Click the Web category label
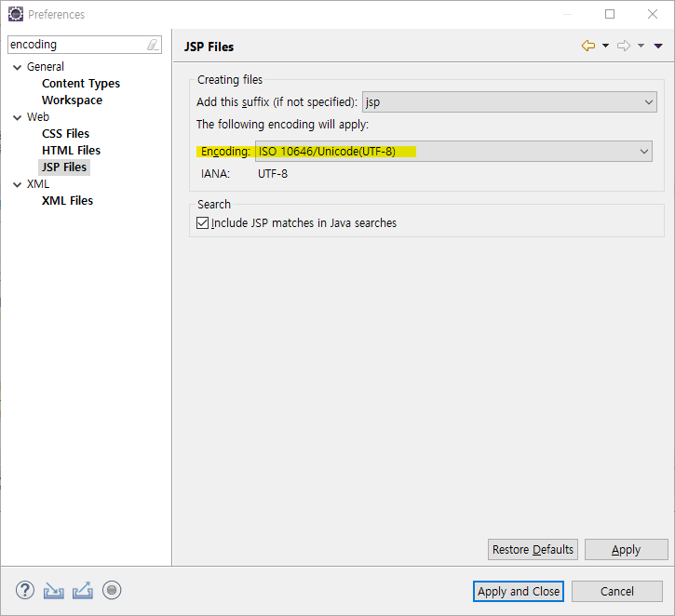 (x=38, y=117)
